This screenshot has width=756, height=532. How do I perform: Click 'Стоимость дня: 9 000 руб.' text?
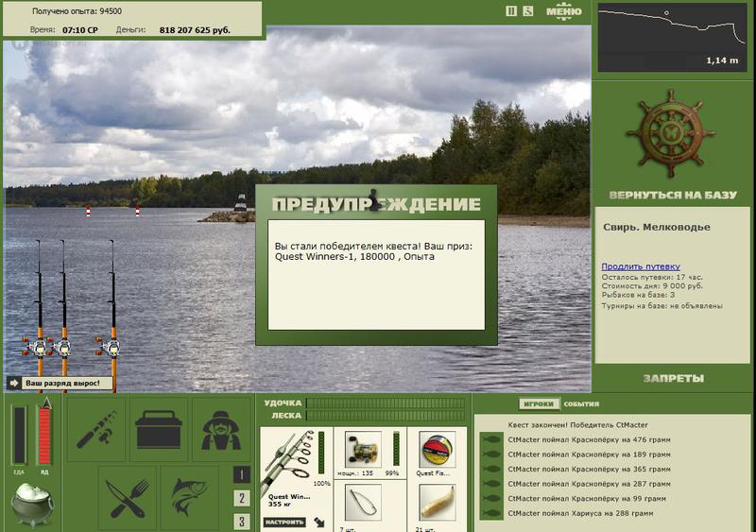tap(652, 286)
